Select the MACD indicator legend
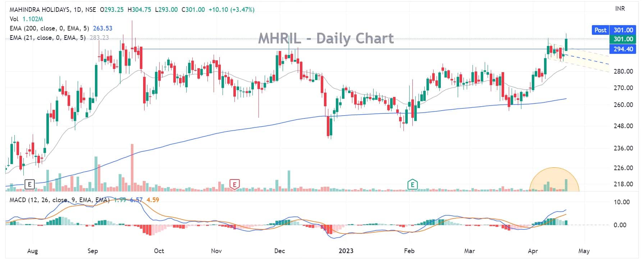The width and height of the screenshot is (644, 261). (x=84, y=200)
